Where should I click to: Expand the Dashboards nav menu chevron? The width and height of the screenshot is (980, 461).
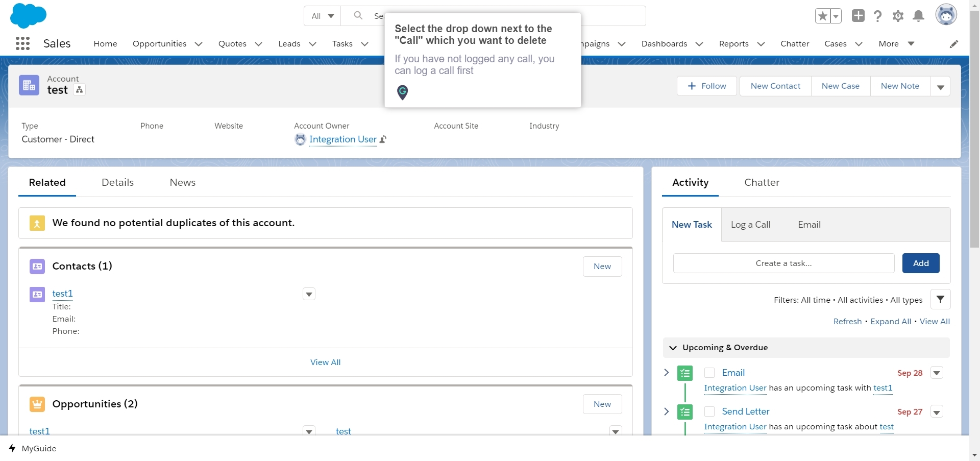[x=699, y=44]
